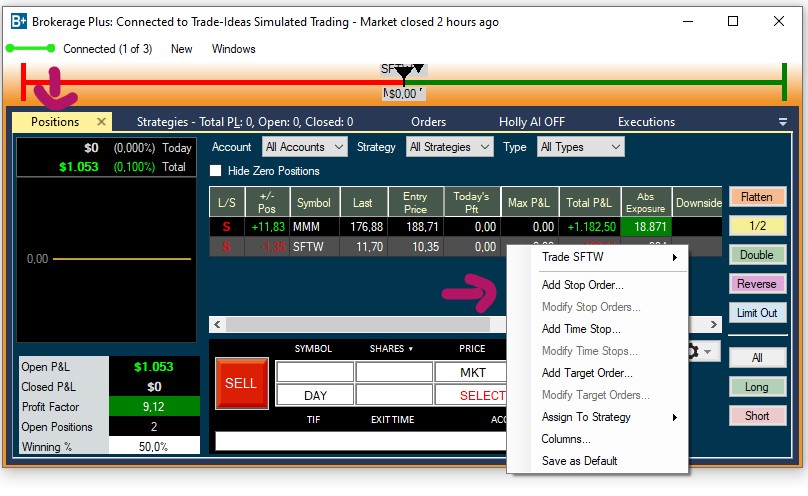Click the Profit Factor 9,12 value

pyautogui.click(x=154, y=406)
